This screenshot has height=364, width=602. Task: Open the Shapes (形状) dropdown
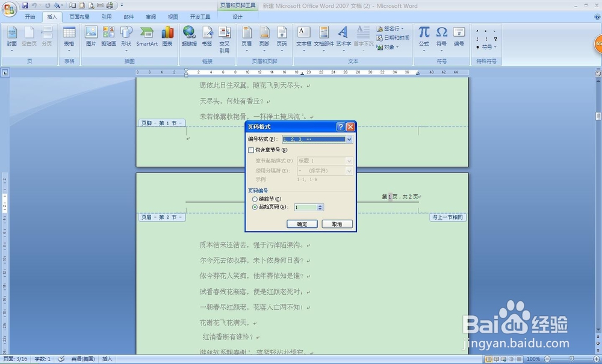(x=126, y=50)
